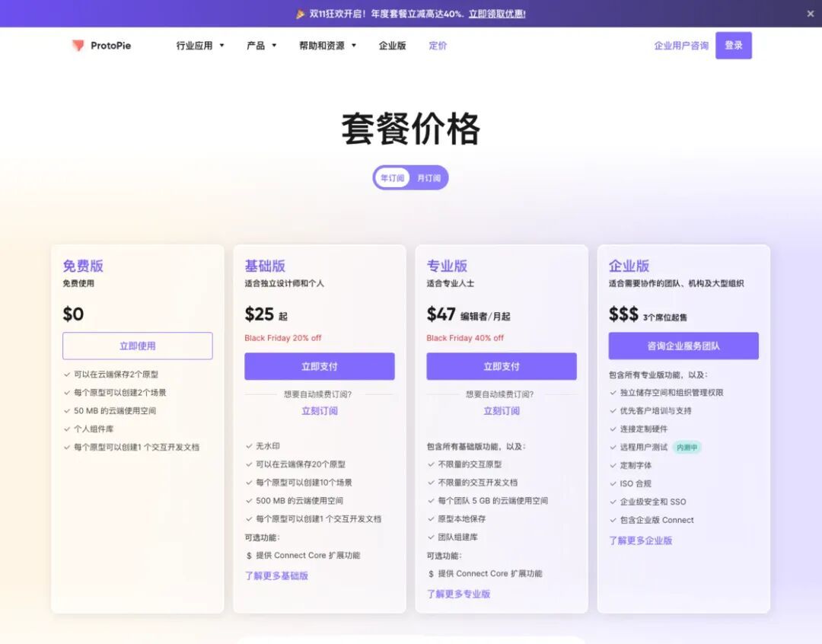Click checkmark beside 不限量的交互原型
Screen dimensions: 822x644
[x=431, y=464]
